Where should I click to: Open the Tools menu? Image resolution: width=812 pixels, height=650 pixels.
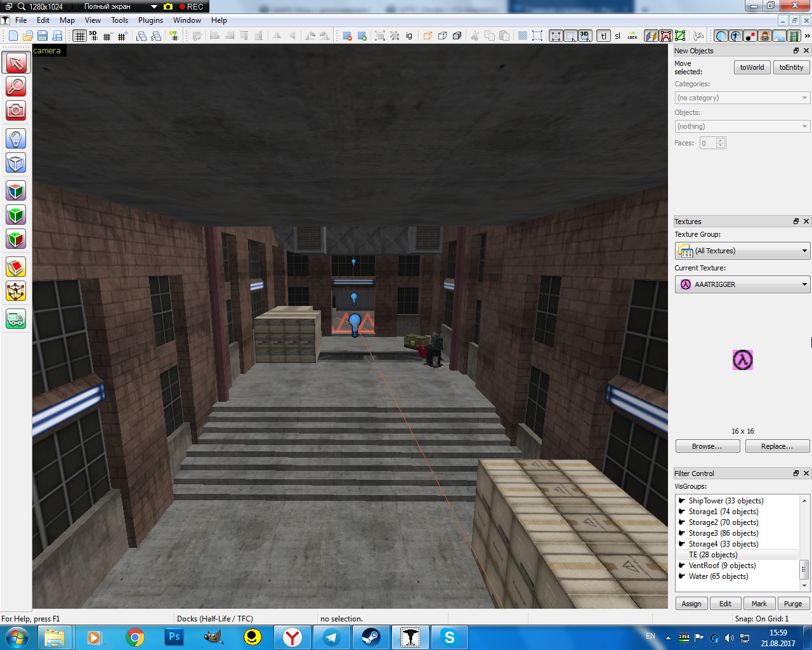(x=120, y=20)
